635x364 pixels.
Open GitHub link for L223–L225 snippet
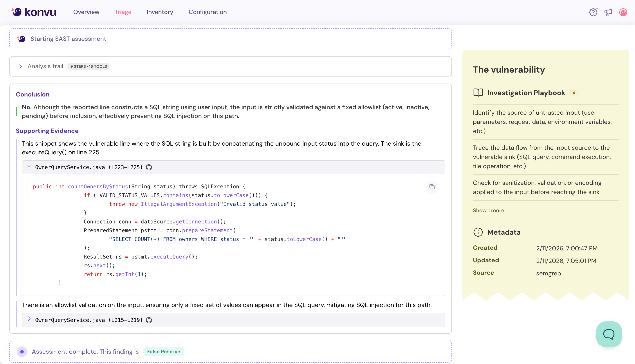pos(149,167)
